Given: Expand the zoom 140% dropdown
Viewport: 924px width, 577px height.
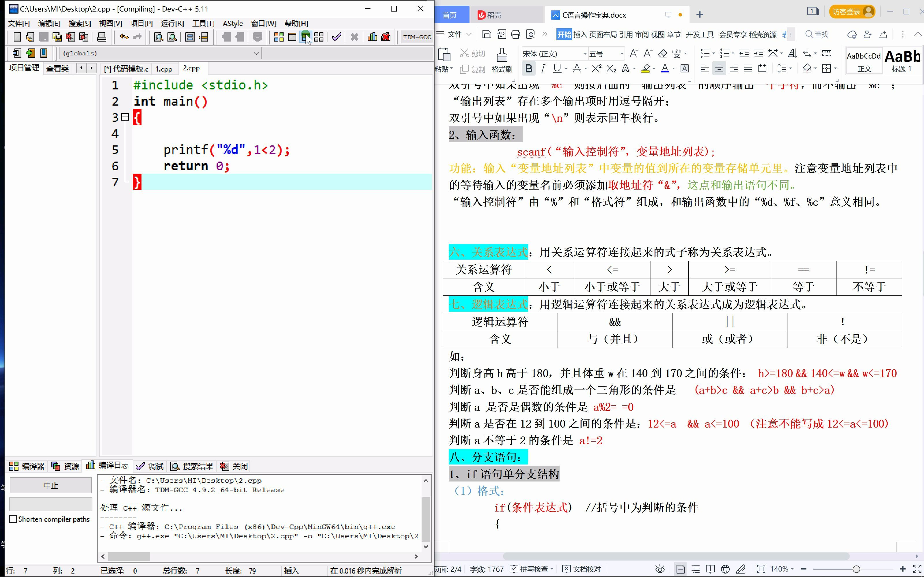Looking at the screenshot, I should (792, 569).
